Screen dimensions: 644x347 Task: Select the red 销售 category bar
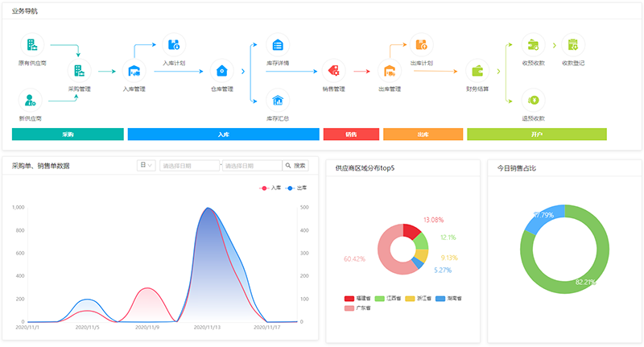click(350, 134)
